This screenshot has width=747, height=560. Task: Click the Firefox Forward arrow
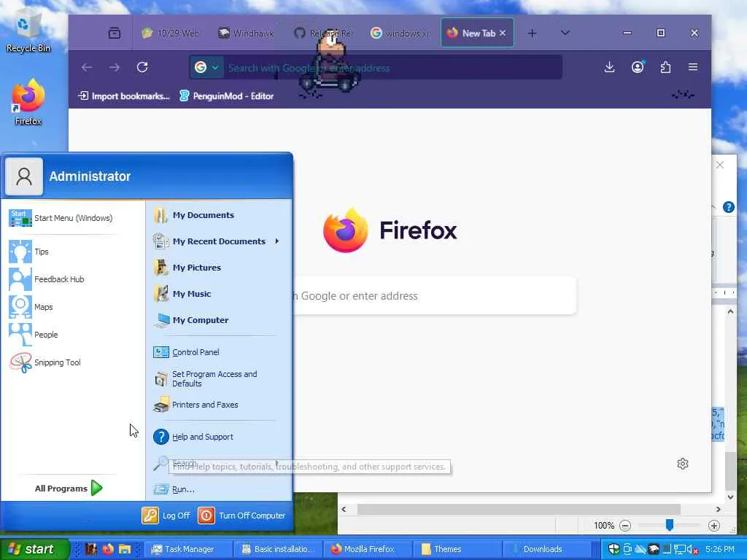pos(115,68)
